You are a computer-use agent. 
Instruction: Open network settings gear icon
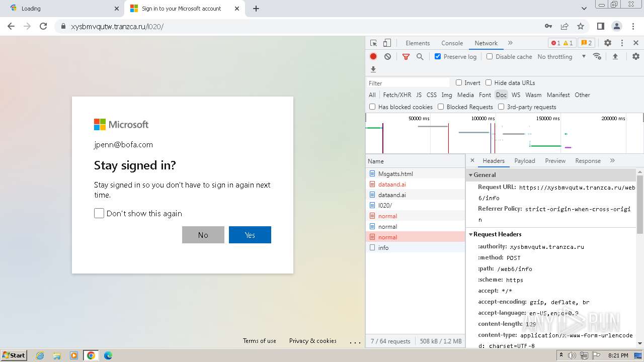(636, 57)
